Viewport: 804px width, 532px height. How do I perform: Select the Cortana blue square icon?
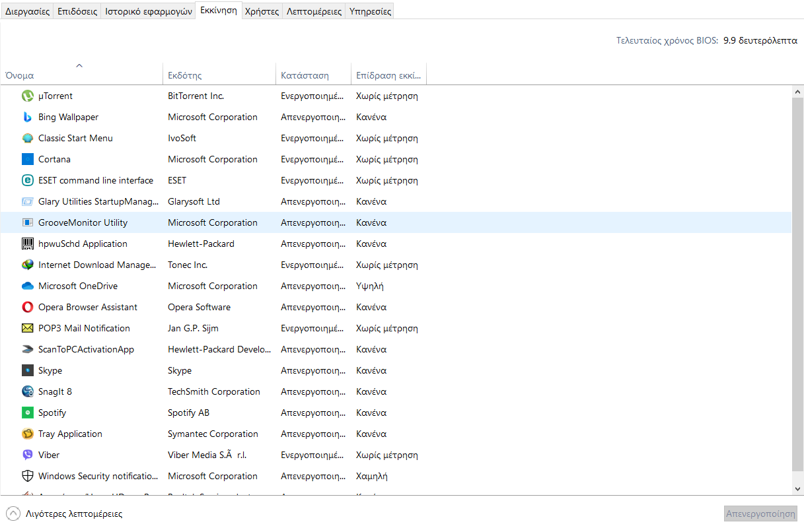tap(28, 159)
